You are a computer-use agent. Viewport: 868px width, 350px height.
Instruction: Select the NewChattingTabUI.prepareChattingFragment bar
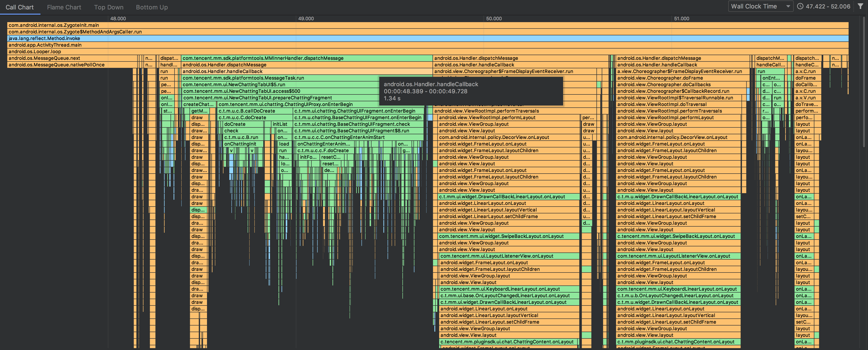coord(307,98)
